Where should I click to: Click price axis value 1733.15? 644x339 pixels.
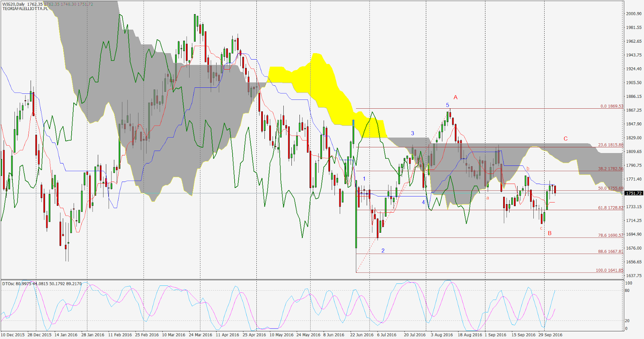coord(634,207)
